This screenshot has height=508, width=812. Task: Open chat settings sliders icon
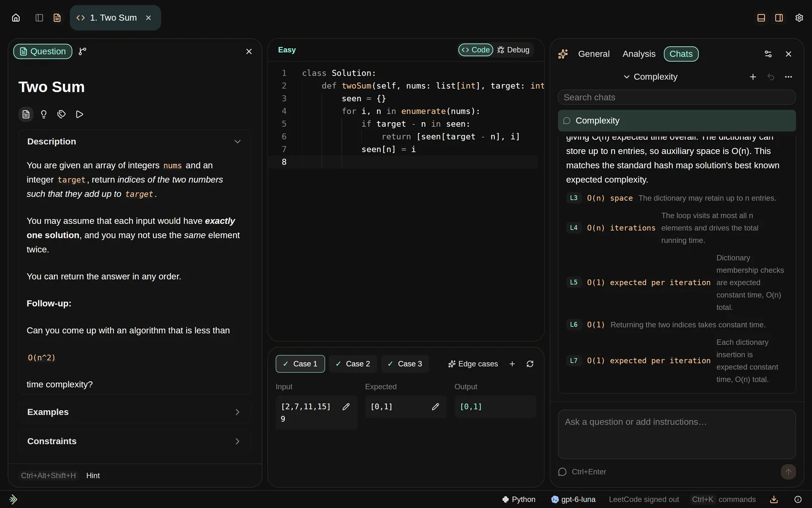[x=768, y=54]
